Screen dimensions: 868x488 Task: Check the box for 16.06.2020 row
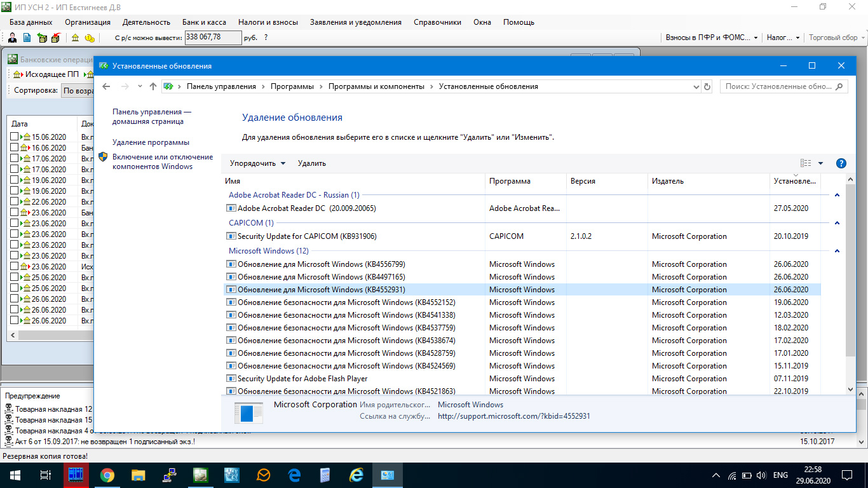15,147
